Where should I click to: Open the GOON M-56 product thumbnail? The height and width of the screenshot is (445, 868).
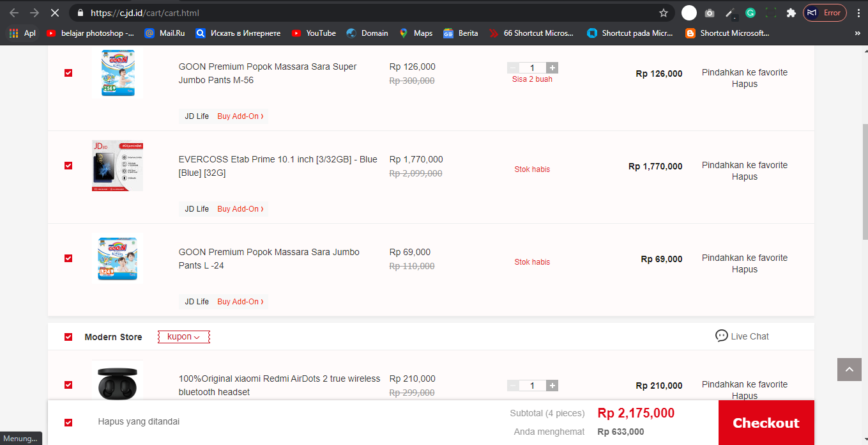pyautogui.click(x=118, y=73)
